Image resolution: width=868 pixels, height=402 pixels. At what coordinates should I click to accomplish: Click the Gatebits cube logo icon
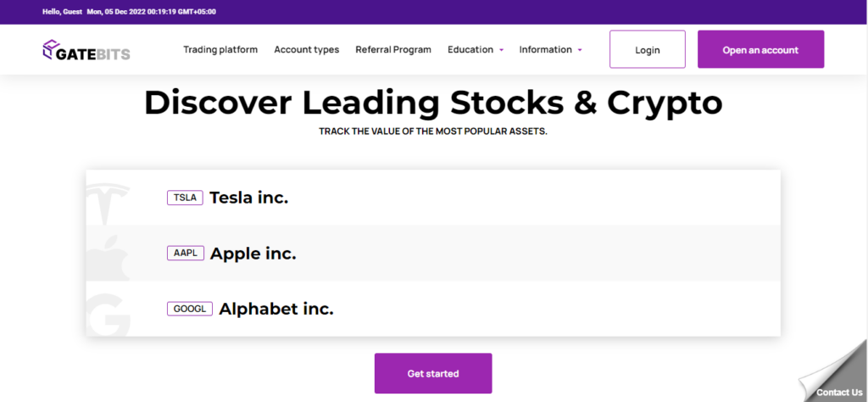[x=49, y=49]
